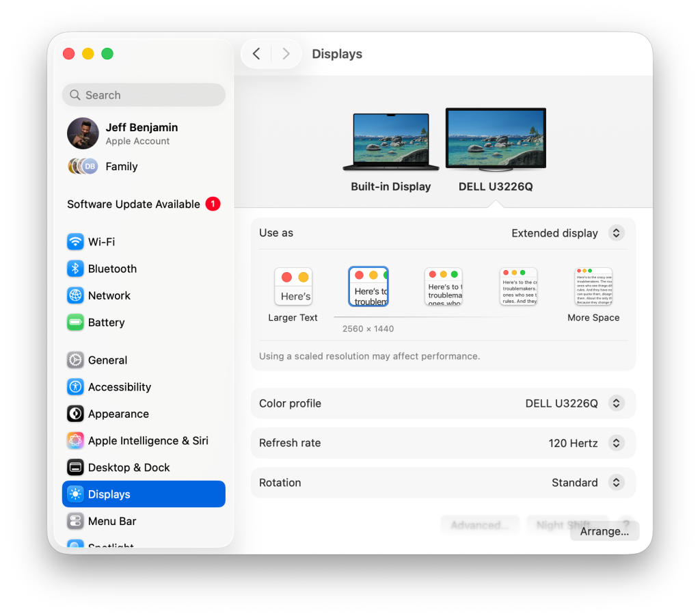Select Displays in sidebar

[x=144, y=494]
